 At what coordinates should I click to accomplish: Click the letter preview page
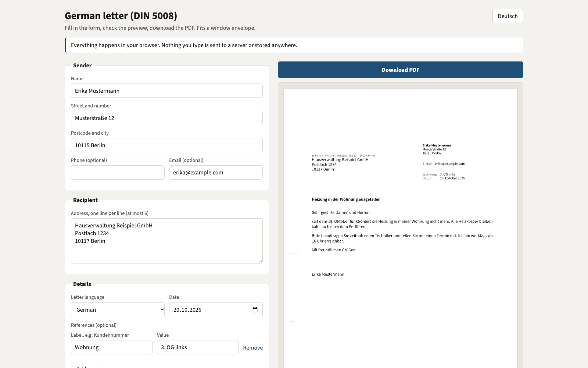(x=401, y=228)
